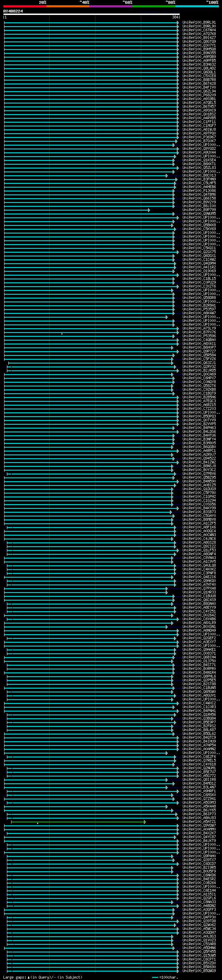Select hit label UniRef100_C3XZT6

(x=199, y=286)
